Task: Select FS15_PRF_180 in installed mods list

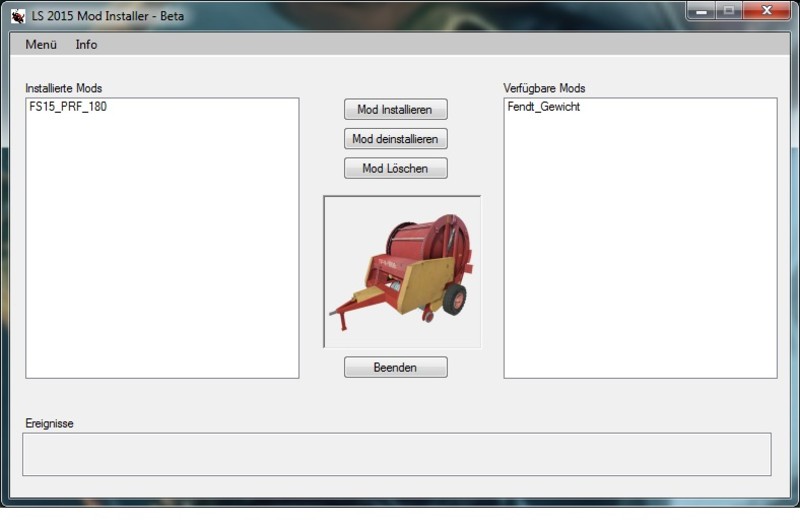Action: coord(67,107)
